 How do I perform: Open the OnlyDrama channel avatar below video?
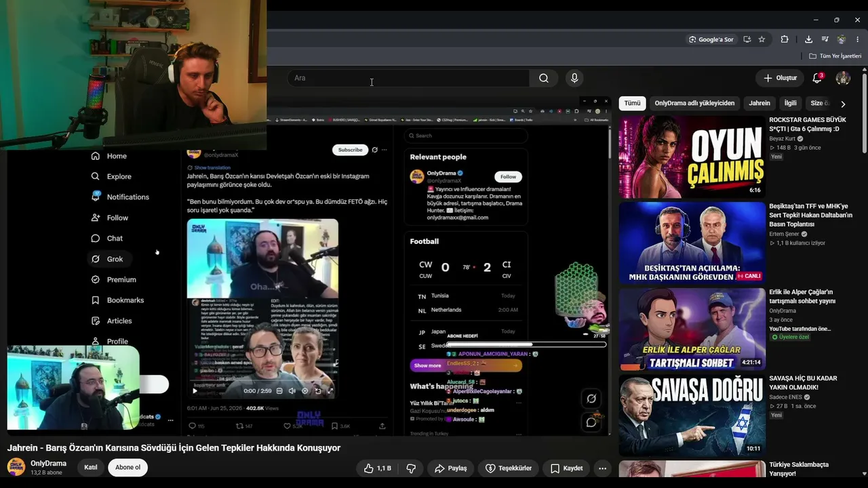16,467
